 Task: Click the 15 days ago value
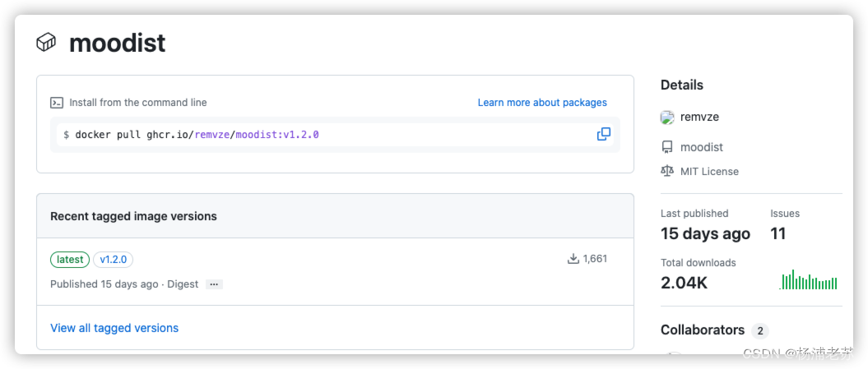[x=705, y=234]
